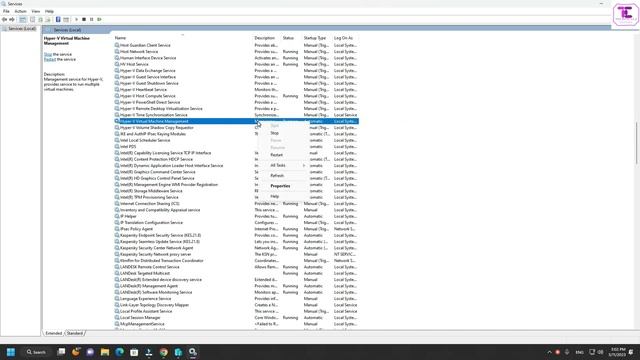Select the IPsec Policy Agent row
This screenshot has width=640, height=360.
click(236, 229)
